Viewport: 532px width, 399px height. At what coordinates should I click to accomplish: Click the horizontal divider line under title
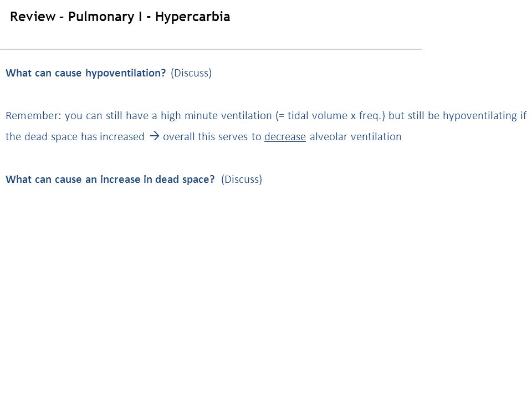(211, 49)
